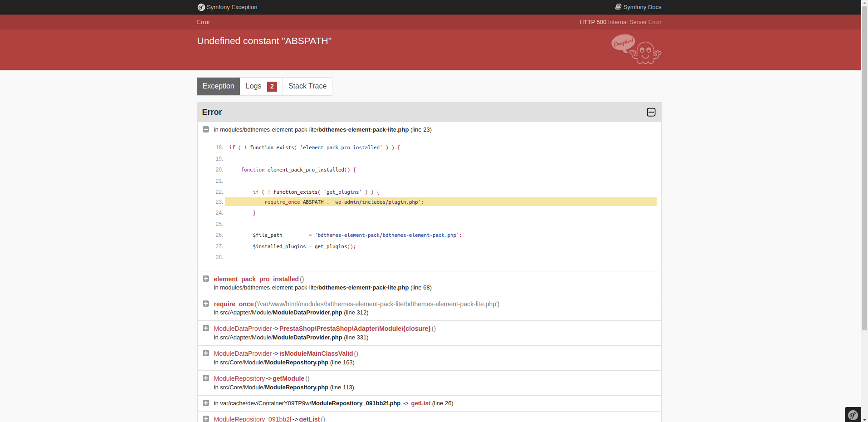The image size is (868, 422).
Task: Switch to the Stack Trace tab
Action: pos(307,86)
